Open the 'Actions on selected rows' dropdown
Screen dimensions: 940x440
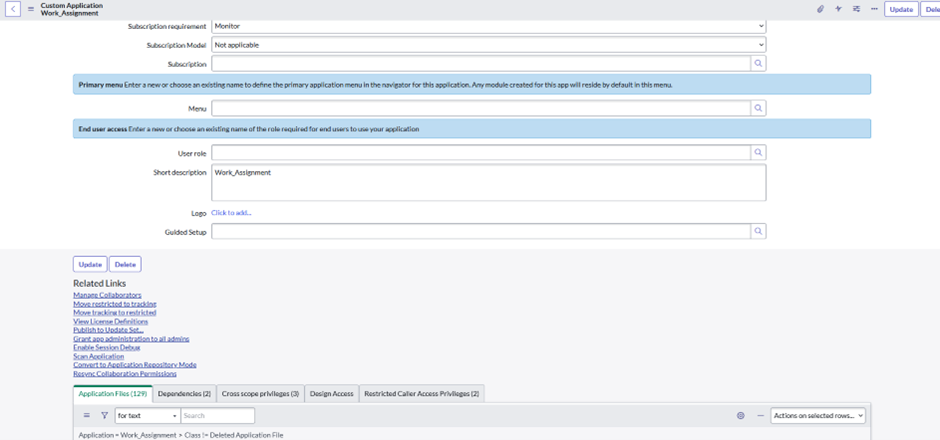(817, 415)
